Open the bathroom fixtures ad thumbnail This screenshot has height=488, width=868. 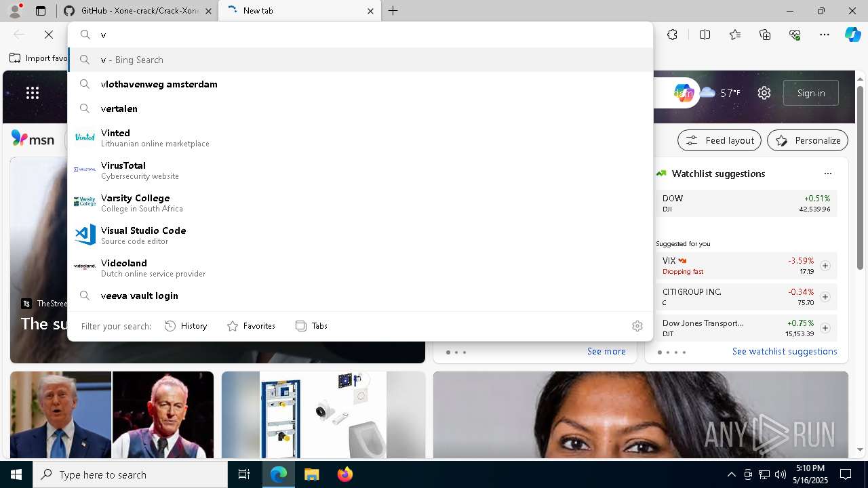point(323,415)
